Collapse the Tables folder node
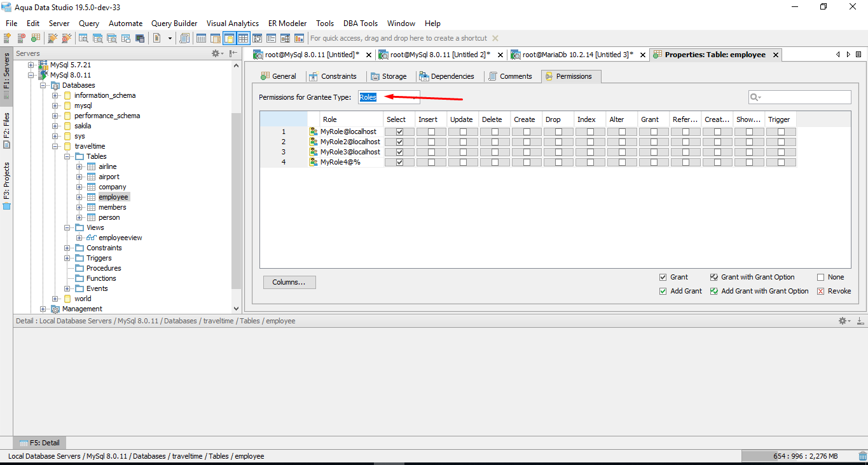The width and height of the screenshot is (868, 465). click(x=67, y=156)
